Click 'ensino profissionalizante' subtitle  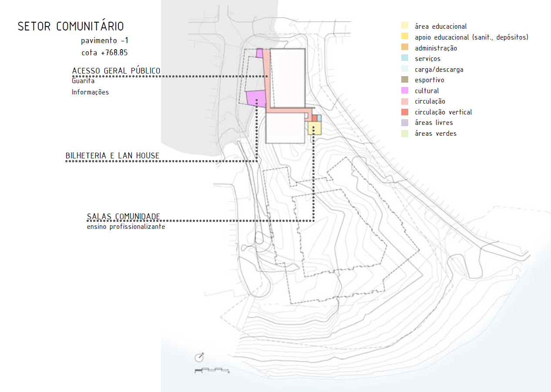(126, 227)
